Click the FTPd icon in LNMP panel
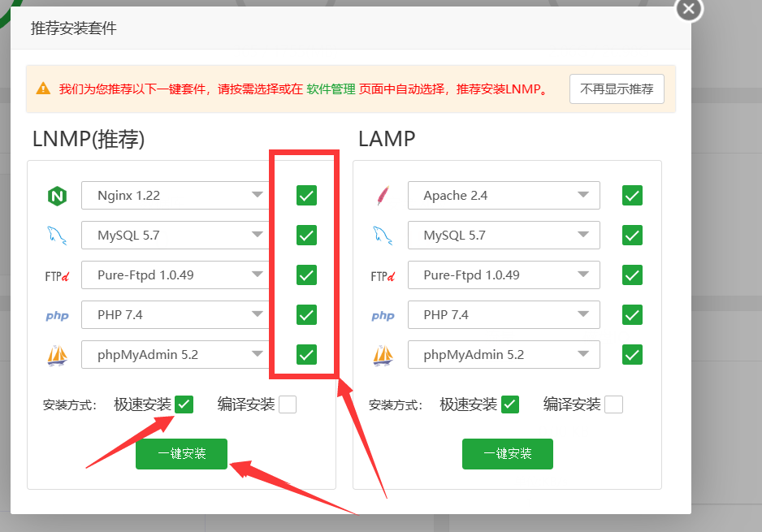 click(x=57, y=276)
